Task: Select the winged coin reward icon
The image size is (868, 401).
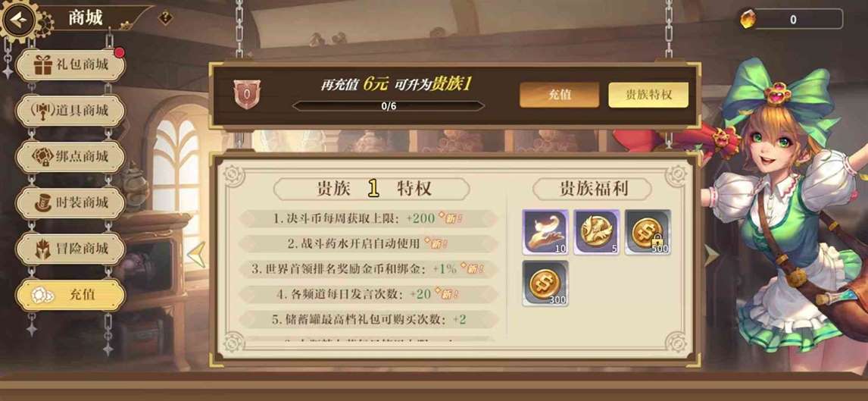Action: pyautogui.click(x=596, y=232)
